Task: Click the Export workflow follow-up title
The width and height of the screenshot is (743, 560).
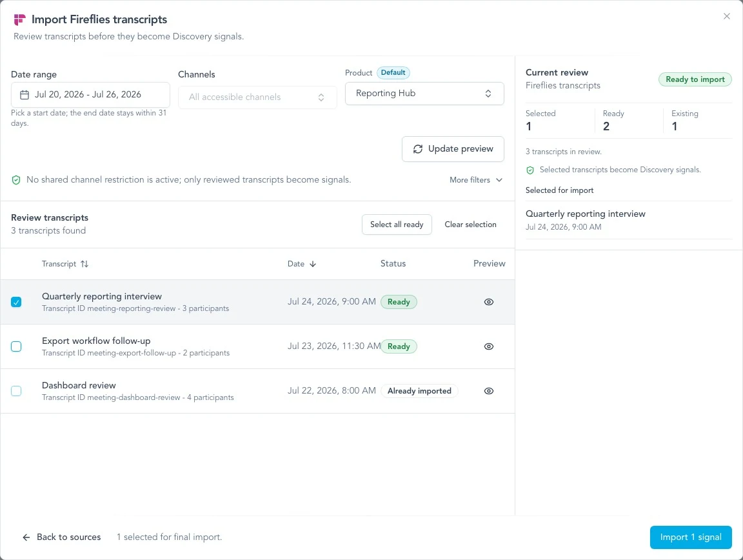Action: 96,341
